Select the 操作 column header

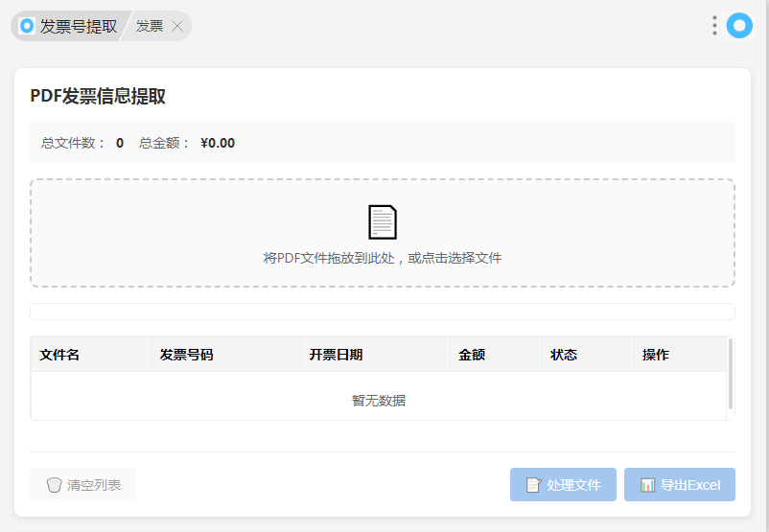[680, 355]
